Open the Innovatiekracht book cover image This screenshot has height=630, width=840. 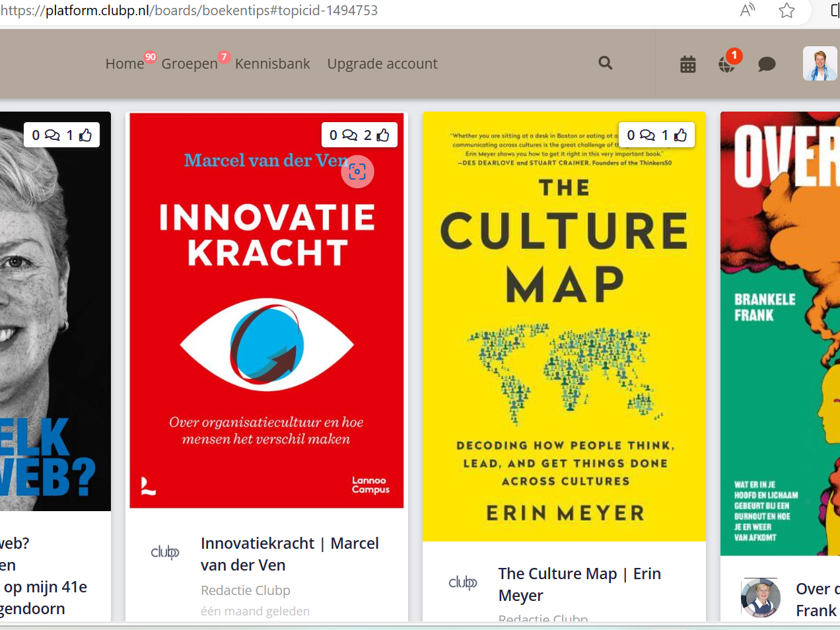267,310
